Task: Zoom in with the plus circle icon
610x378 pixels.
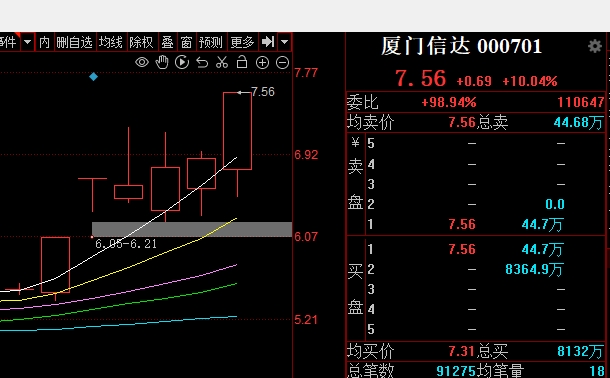Action: pos(262,63)
